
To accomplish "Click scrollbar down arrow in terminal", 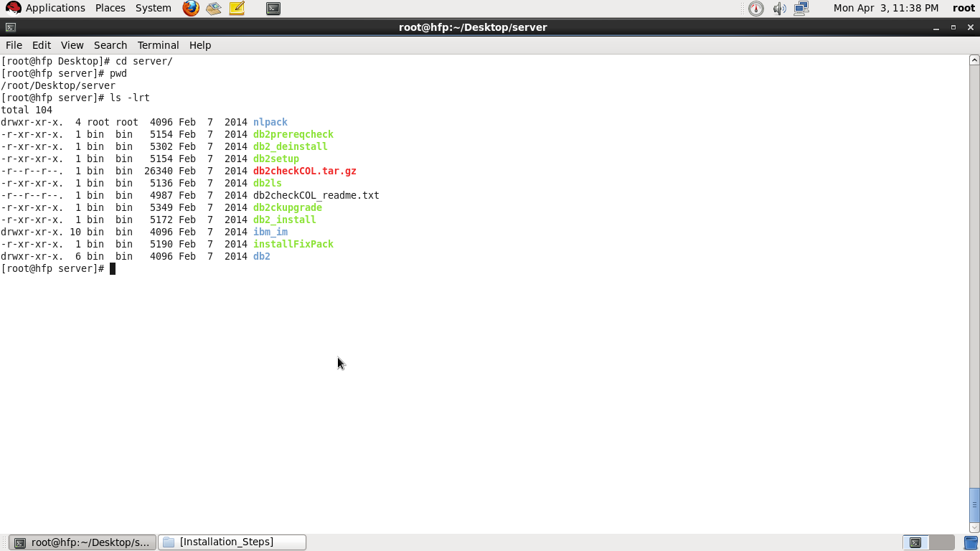I will (974, 527).
